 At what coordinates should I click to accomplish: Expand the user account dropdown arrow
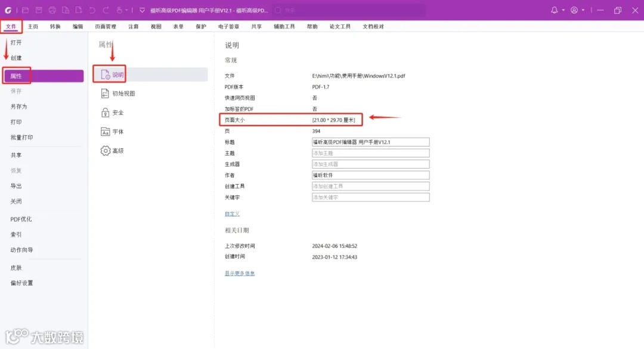583,10
